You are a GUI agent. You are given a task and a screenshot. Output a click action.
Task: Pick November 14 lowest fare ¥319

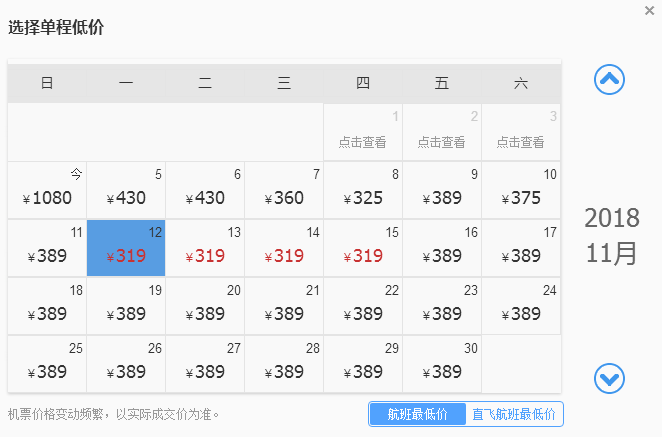(284, 248)
